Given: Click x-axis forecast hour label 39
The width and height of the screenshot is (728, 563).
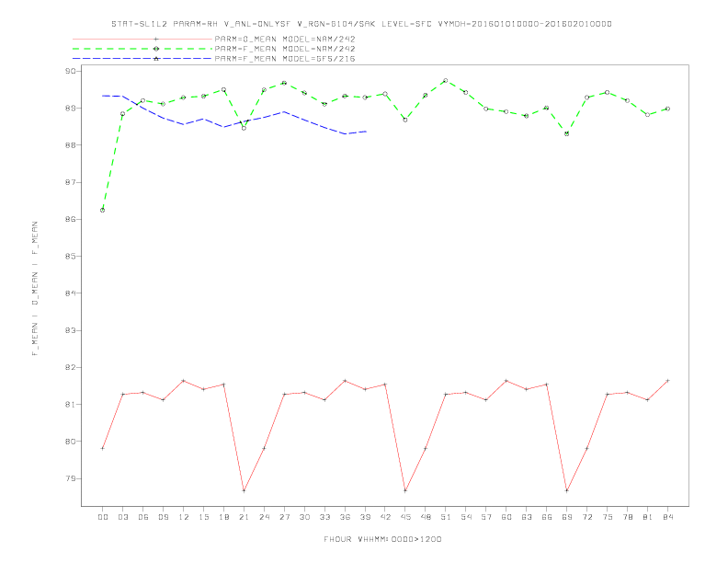Looking at the screenshot, I should click(x=365, y=517).
